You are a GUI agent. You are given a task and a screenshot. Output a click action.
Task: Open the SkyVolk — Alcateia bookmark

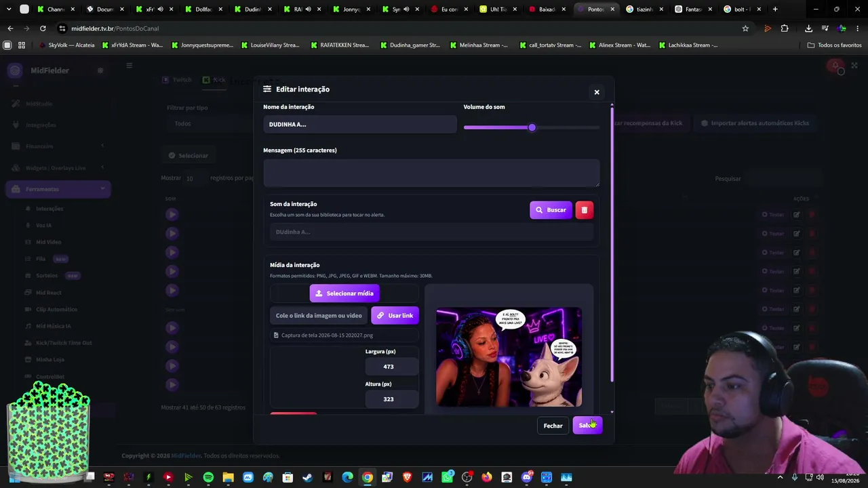(66, 45)
